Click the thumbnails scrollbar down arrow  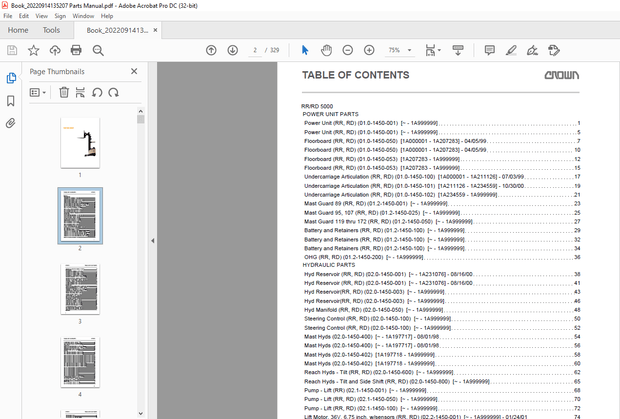tap(140, 413)
